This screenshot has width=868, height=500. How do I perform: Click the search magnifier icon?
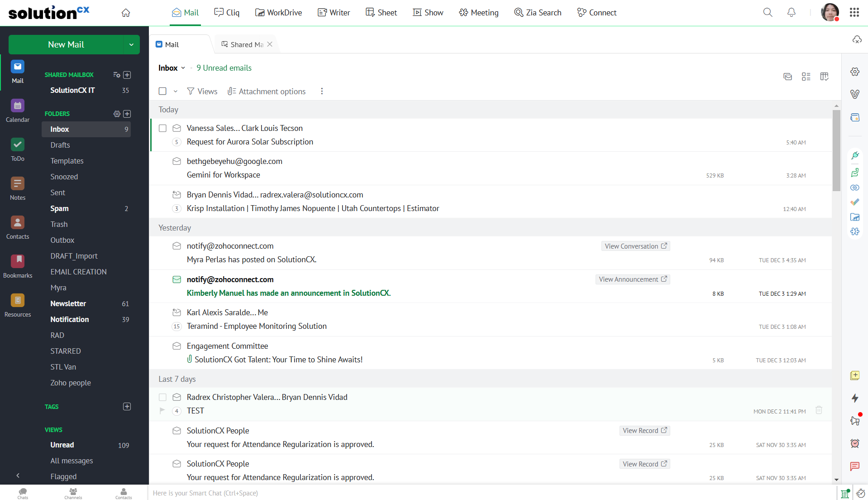tap(768, 12)
